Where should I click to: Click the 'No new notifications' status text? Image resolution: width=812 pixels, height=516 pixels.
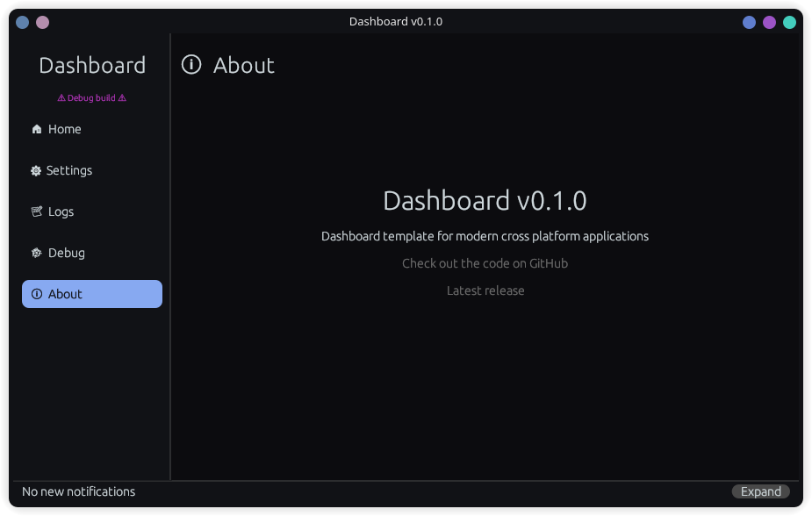tap(79, 491)
